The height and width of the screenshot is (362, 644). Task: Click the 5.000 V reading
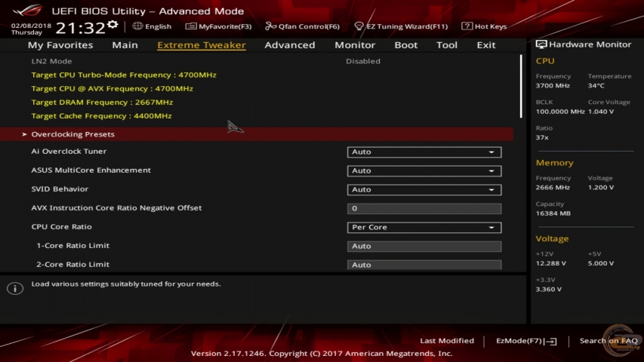point(601,263)
